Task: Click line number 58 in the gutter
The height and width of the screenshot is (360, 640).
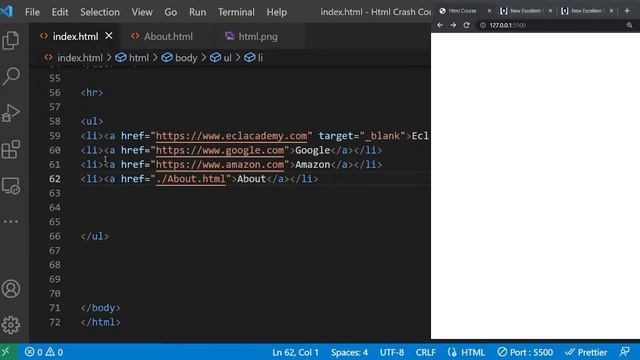Action: pyautogui.click(x=55, y=121)
